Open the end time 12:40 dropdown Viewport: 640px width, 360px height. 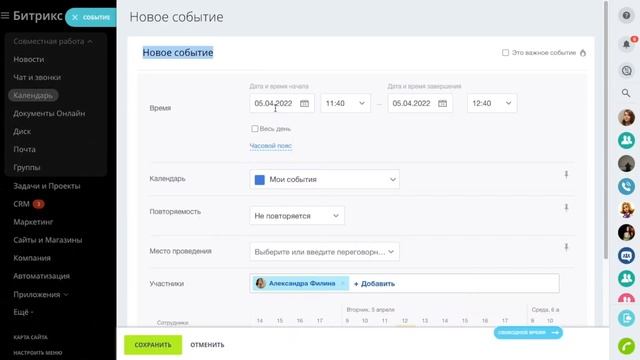[x=492, y=103]
